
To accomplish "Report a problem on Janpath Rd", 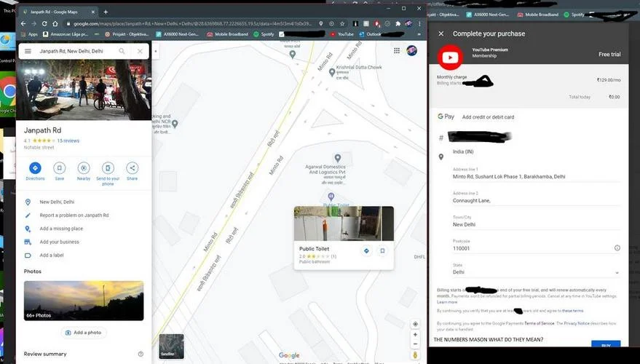I will coord(84,215).
